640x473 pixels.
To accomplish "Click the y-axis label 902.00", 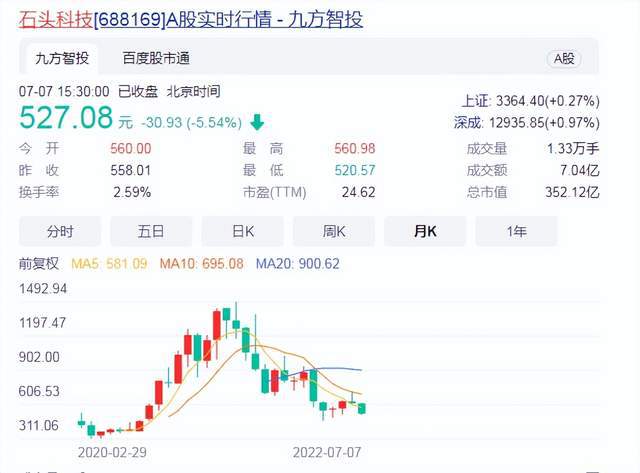I will click(39, 358).
